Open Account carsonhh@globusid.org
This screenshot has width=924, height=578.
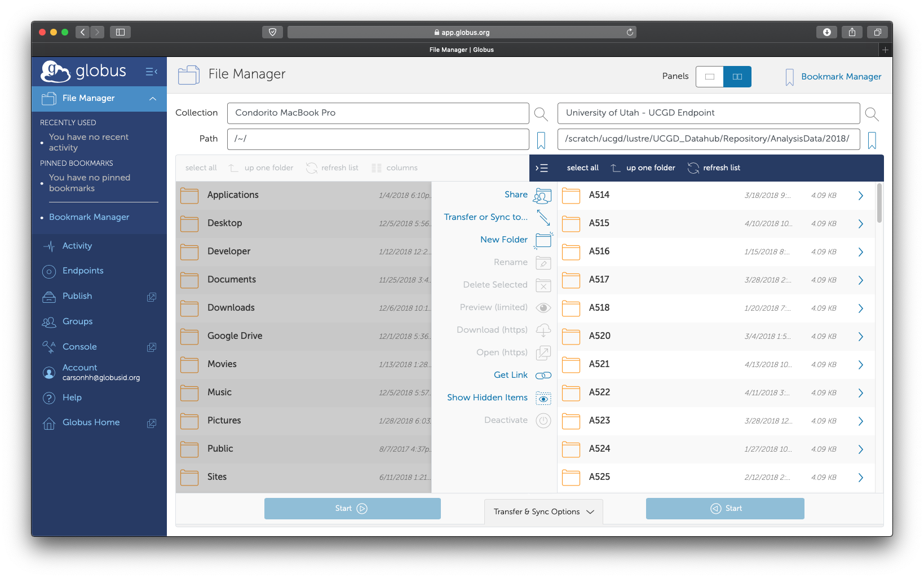coord(91,373)
